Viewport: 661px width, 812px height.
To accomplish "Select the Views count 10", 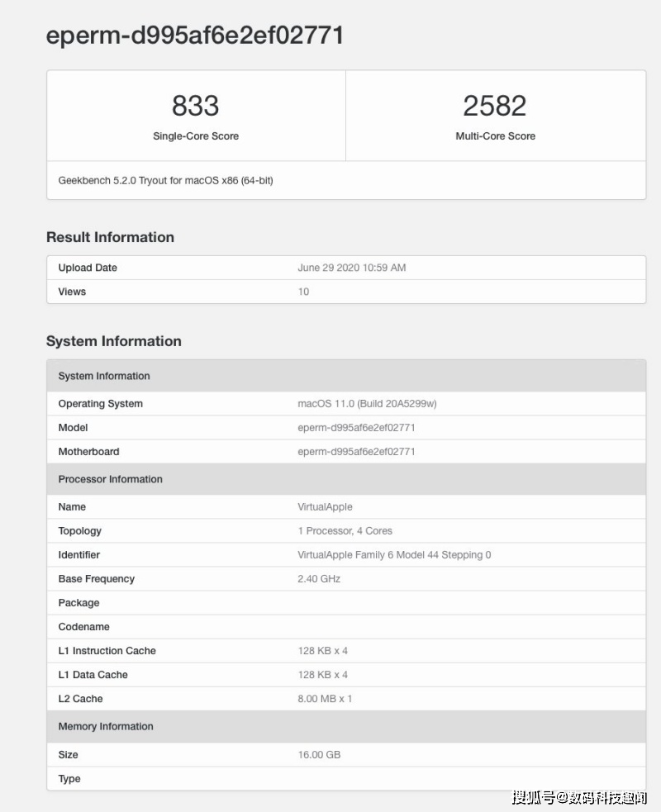I will [x=303, y=292].
